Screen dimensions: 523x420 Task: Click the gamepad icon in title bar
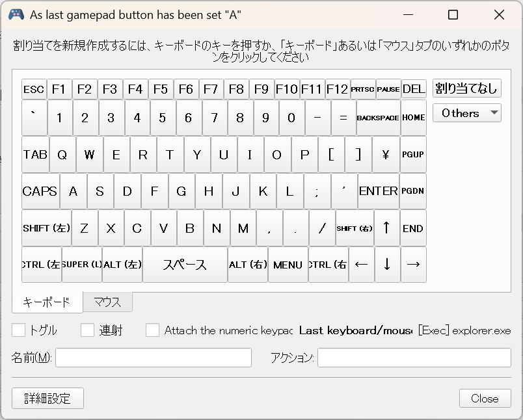(x=16, y=14)
